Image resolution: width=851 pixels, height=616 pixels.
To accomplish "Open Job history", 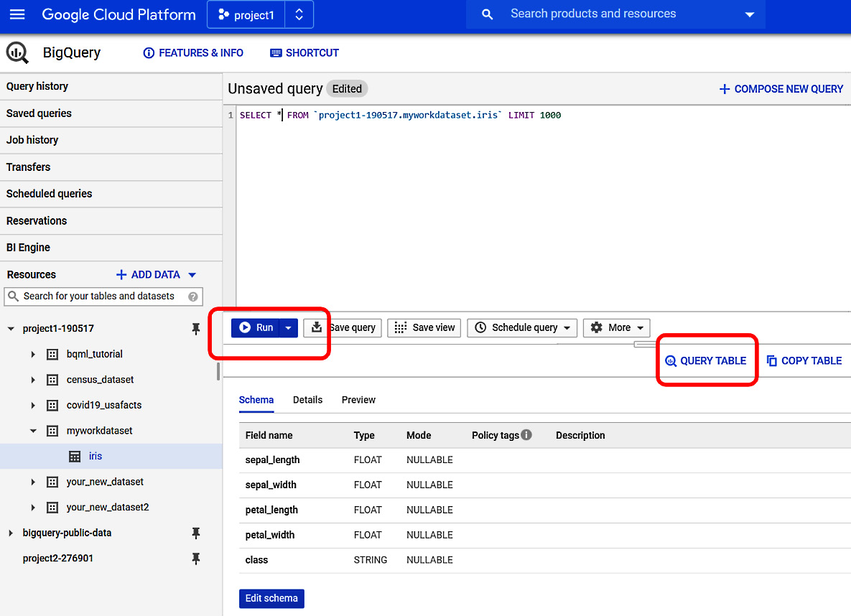I will 111,140.
